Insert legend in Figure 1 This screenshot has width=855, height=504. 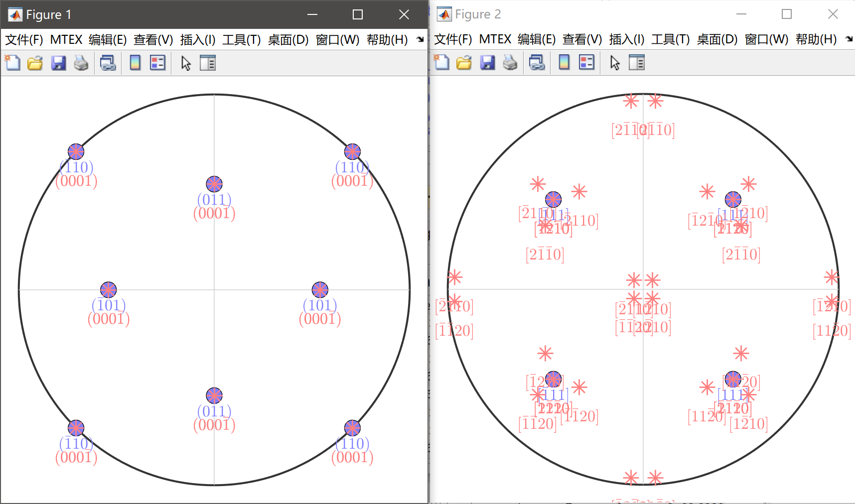(157, 63)
